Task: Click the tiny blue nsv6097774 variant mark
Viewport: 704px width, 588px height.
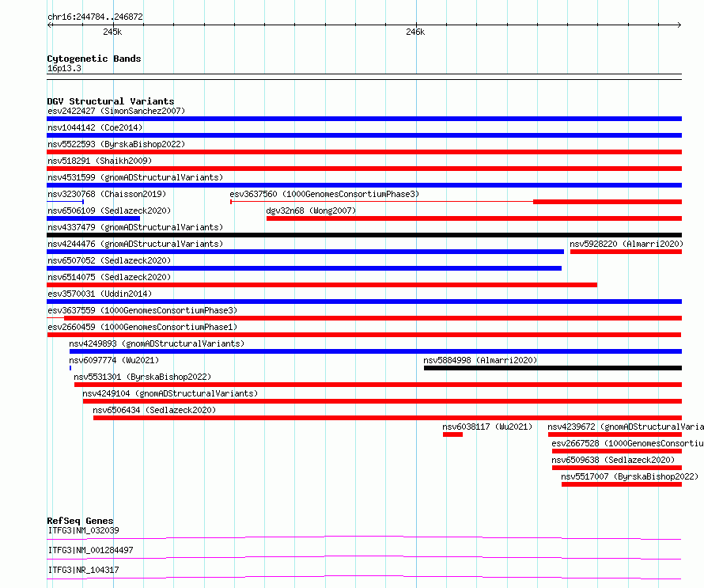Action: click(x=70, y=368)
